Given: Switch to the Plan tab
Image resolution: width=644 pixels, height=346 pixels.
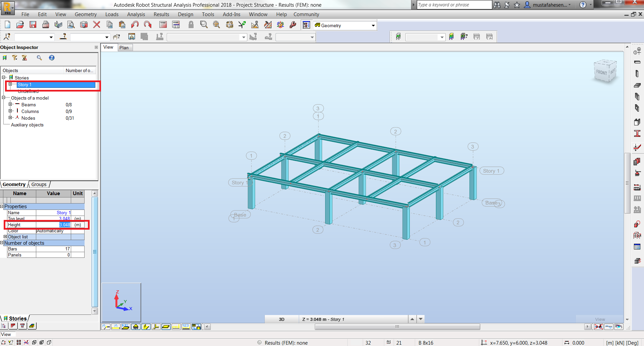Looking at the screenshot, I should tap(124, 48).
